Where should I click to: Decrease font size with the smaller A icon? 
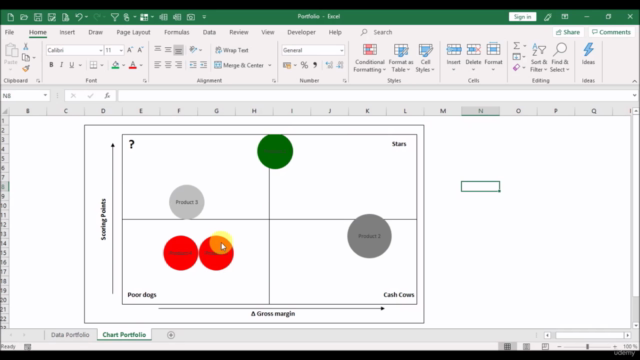coord(140,50)
